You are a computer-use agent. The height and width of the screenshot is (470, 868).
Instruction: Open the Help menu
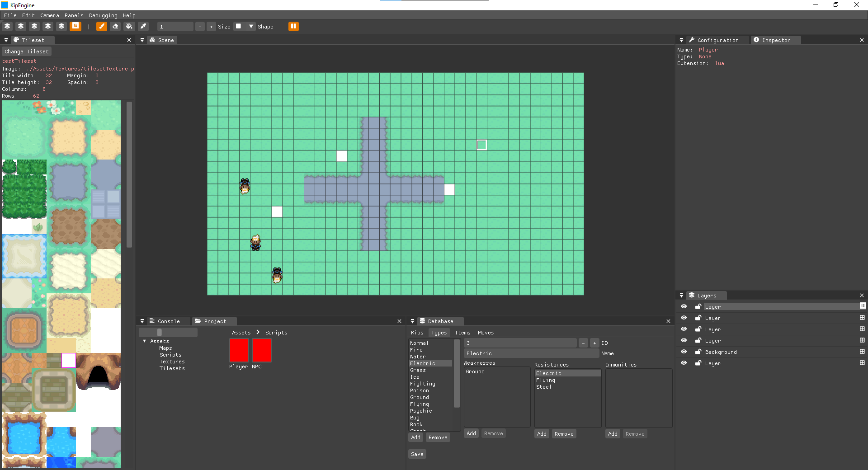pos(129,15)
